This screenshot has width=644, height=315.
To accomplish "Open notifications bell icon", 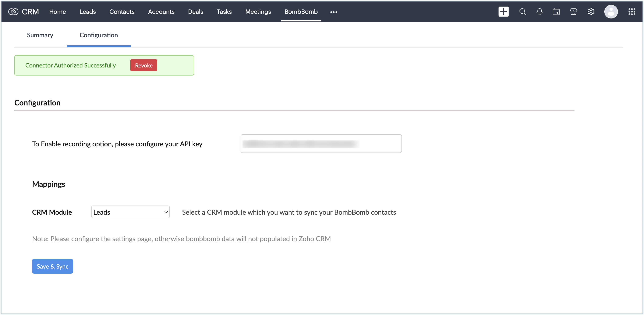I will point(539,12).
